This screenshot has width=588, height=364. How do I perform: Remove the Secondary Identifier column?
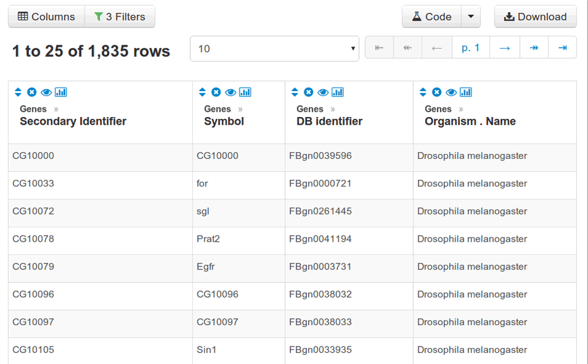(32, 92)
